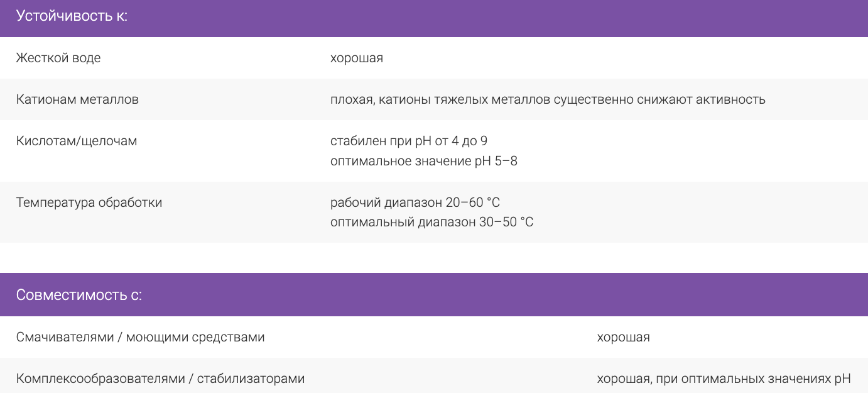Click the word 'стабилизаторами' in last row
This screenshot has height=393, width=868.
coord(251,379)
